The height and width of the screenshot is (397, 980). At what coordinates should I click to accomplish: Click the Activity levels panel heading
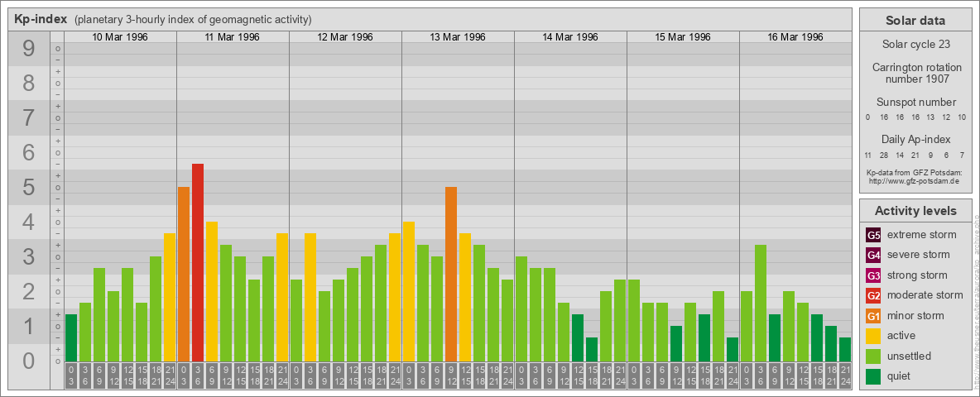915,211
